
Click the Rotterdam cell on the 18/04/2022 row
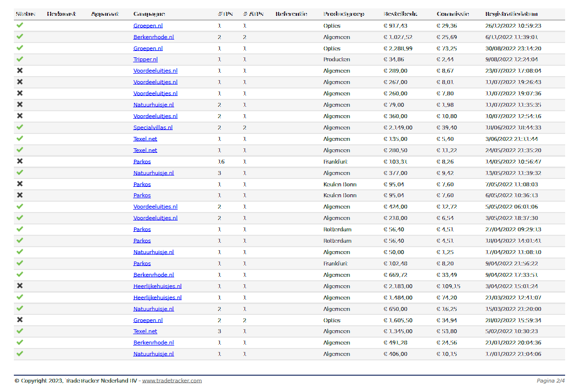337,241
